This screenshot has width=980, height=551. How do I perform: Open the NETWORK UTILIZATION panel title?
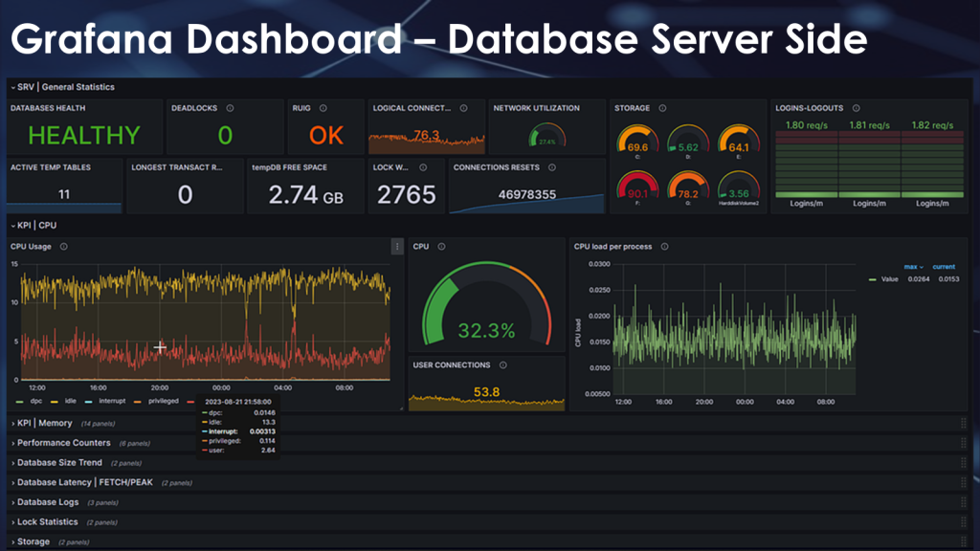[x=536, y=108]
